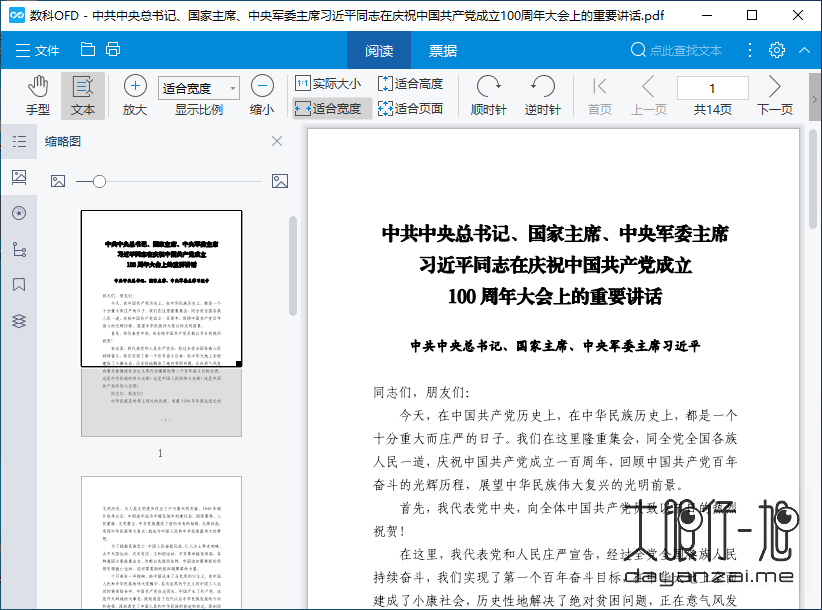Select 适合高度 fit height
The height and width of the screenshot is (610, 822).
pos(410,83)
